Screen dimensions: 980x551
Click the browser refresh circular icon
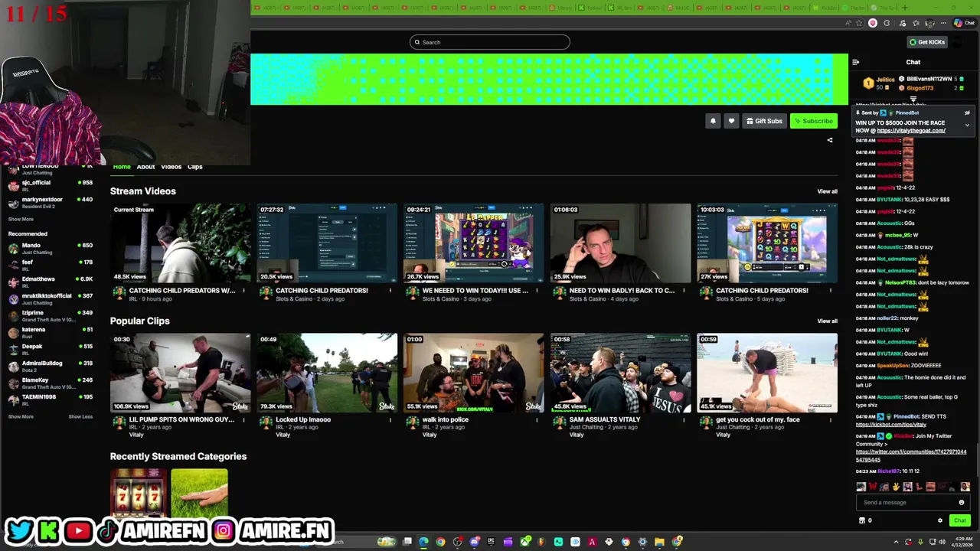[887, 23]
